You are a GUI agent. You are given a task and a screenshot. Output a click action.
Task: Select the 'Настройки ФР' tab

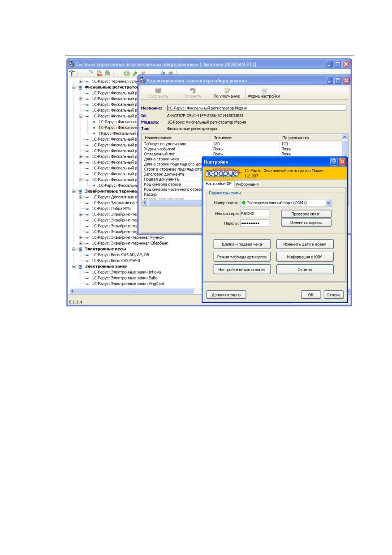(219, 183)
